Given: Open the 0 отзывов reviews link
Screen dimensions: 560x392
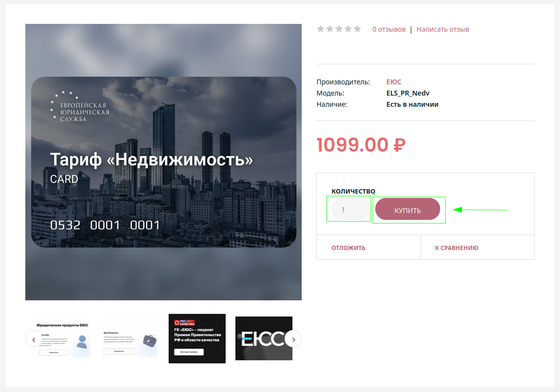Looking at the screenshot, I should [x=389, y=29].
